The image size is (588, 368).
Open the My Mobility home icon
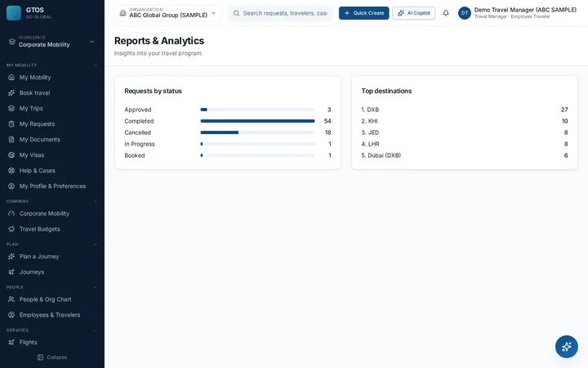tap(11, 78)
